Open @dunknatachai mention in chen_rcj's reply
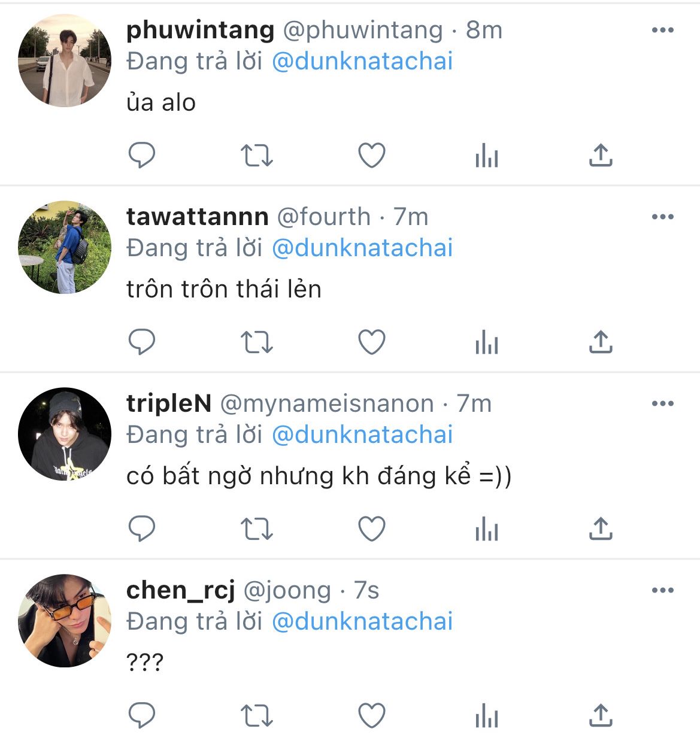The width and height of the screenshot is (700, 744). 362,621
